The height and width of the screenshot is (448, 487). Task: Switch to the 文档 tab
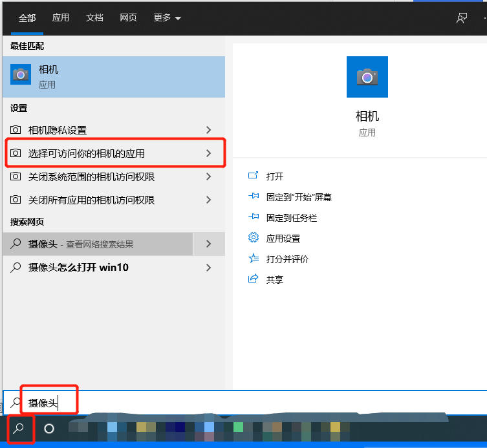click(x=94, y=18)
